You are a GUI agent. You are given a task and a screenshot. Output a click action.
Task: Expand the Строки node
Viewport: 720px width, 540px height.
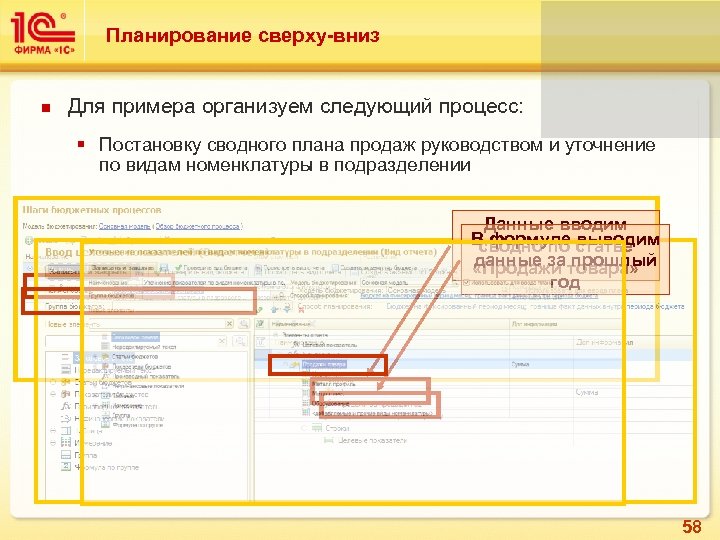coord(304,428)
